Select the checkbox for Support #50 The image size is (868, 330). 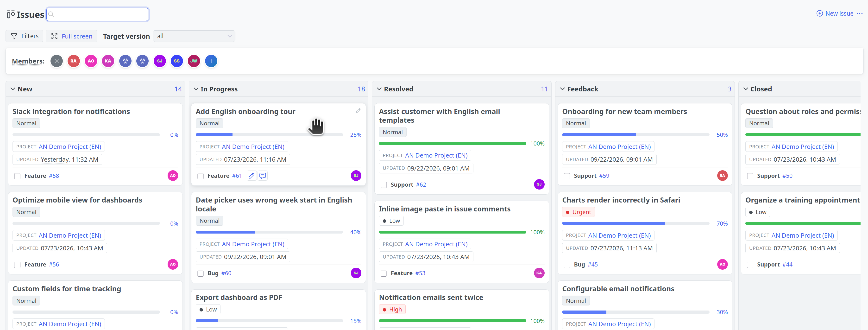[x=750, y=176]
